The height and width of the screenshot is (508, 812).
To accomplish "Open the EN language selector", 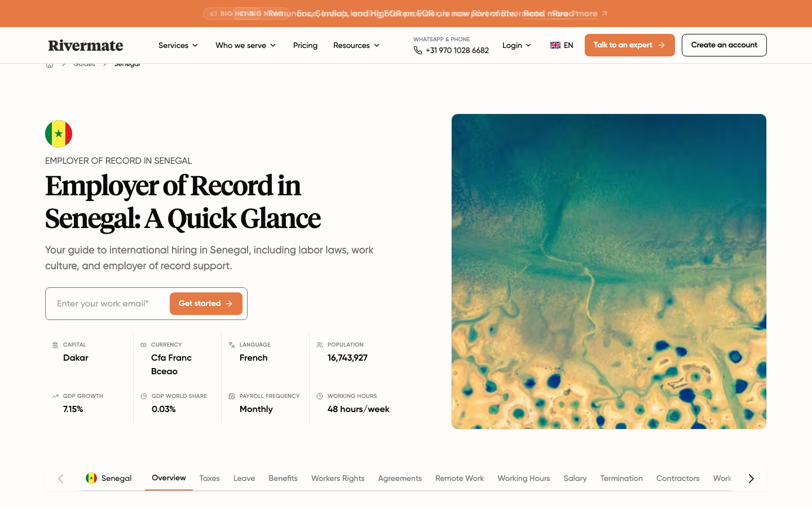I will click(562, 45).
